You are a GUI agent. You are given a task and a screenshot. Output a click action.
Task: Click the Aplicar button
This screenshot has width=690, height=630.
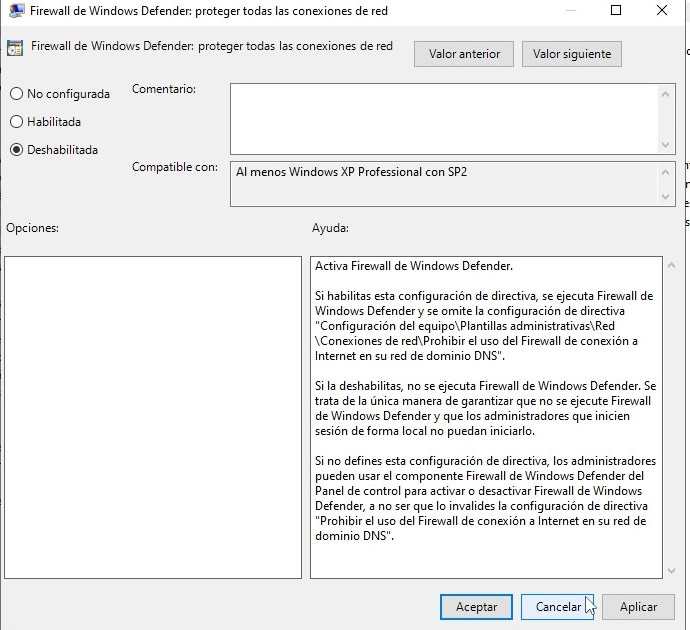tap(638, 607)
